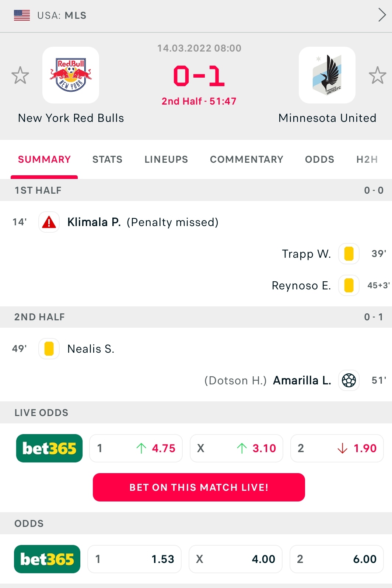This screenshot has height=588, width=392.
Task: Open the bet365 logo in Live Odds
Action: [x=49, y=448]
